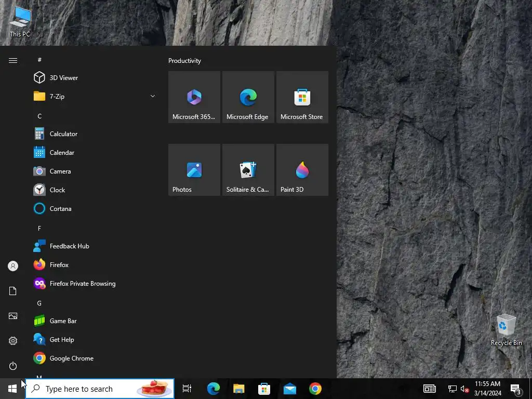This screenshot has width=532, height=399.
Task: Launch Cortana from app list
Action: [96, 208]
